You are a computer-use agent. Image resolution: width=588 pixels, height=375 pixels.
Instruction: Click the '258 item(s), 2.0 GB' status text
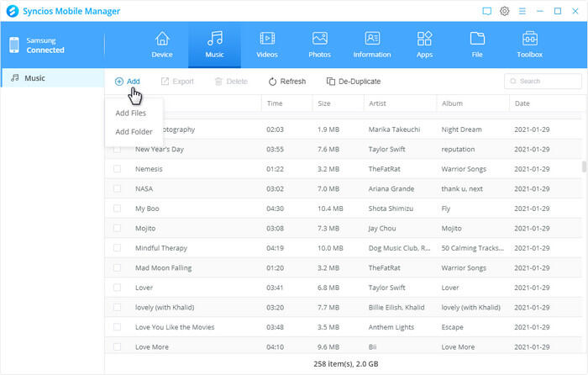(346, 364)
